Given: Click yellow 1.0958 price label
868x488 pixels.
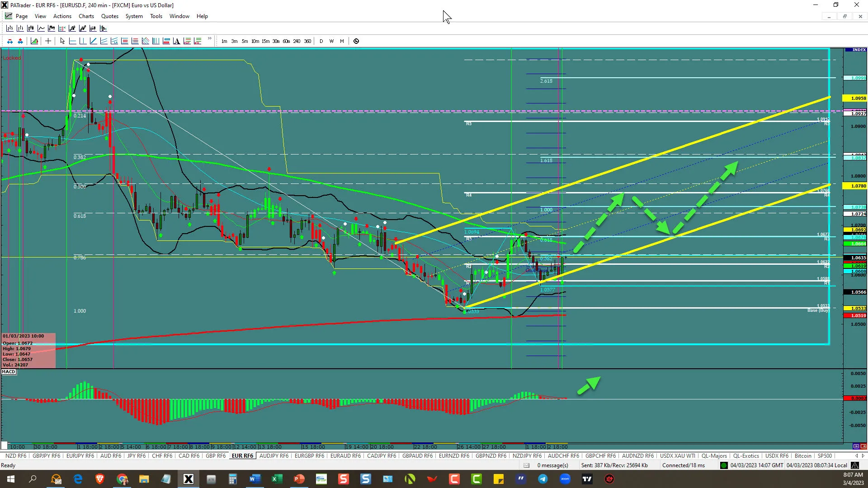Looking at the screenshot, I should pyautogui.click(x=855, y=98).
